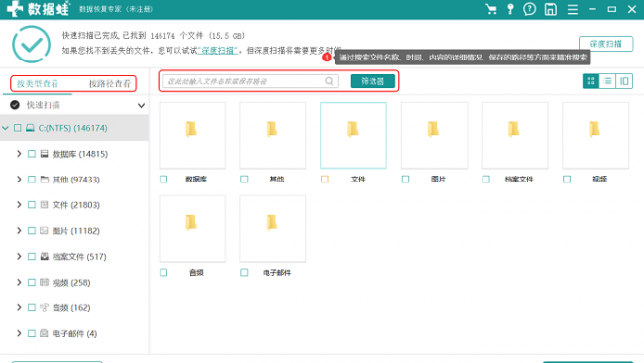Check the 音频 (162) tree checkbox
Screen dimensions: 644x363
(x=32, y=307)
